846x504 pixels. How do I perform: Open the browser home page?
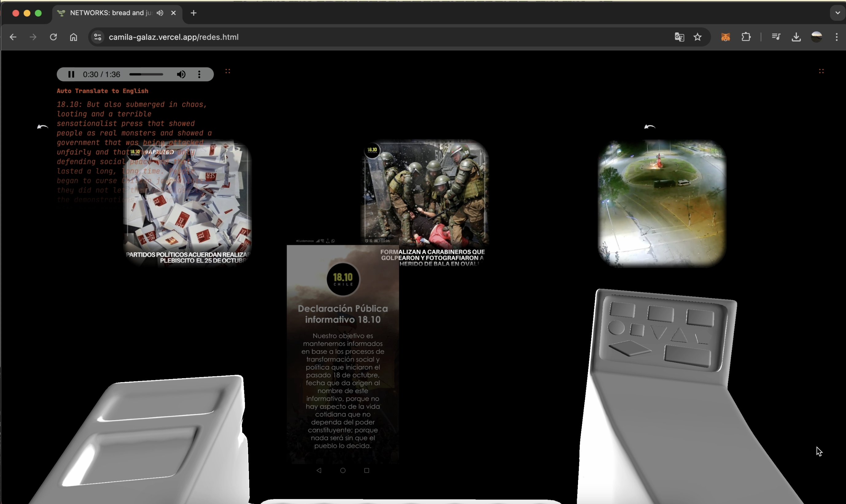click(73, 37)
